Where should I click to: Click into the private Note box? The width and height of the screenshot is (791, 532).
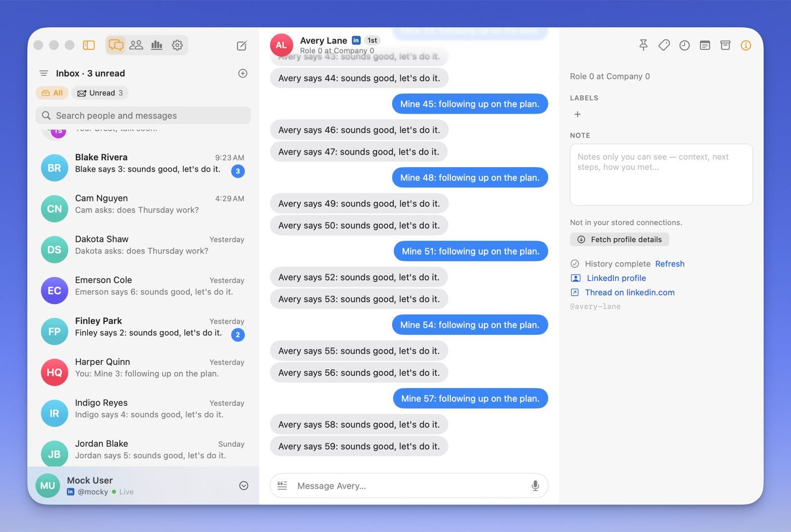(x=661, y=175)
